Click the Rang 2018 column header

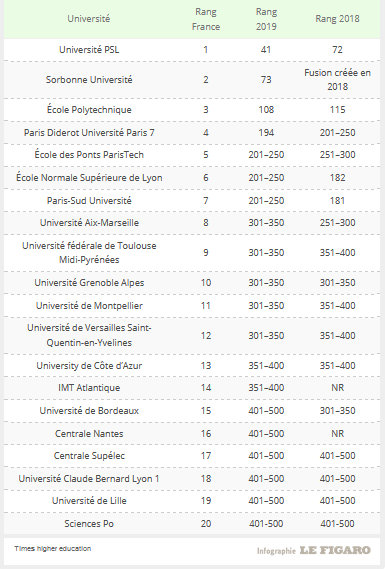pos(337,19)
